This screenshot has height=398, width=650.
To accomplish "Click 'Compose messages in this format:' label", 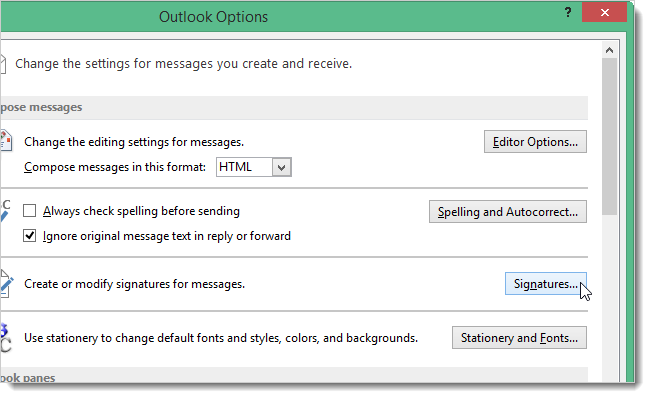I will 115,167.
